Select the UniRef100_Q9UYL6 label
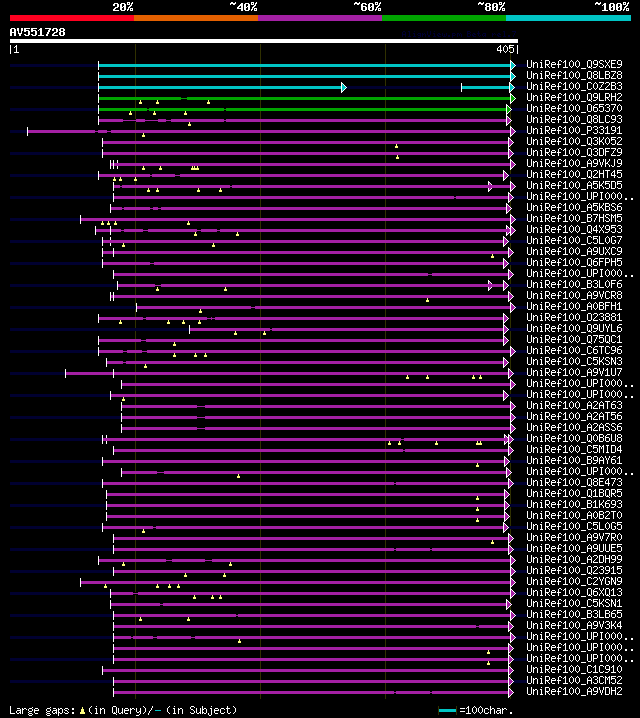 tap(574, 328)
